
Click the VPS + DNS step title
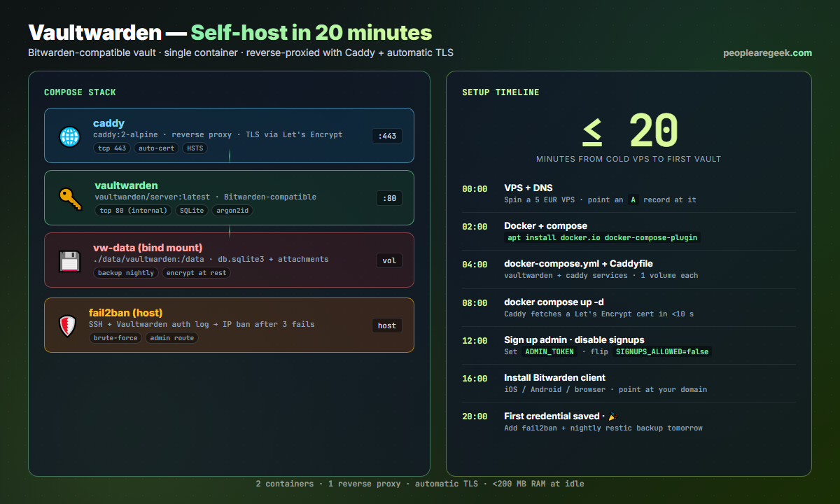[527, 188]
